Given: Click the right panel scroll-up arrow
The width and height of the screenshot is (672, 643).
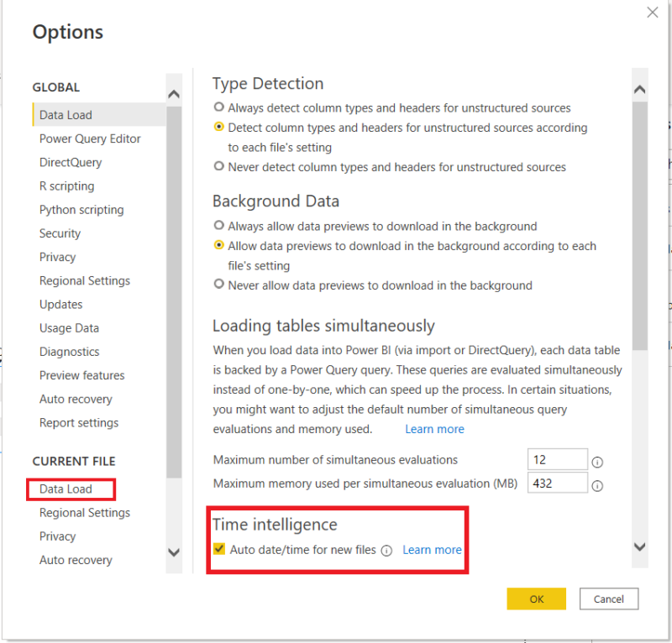Looking at the screenshot, I should [x=639, y=87].
